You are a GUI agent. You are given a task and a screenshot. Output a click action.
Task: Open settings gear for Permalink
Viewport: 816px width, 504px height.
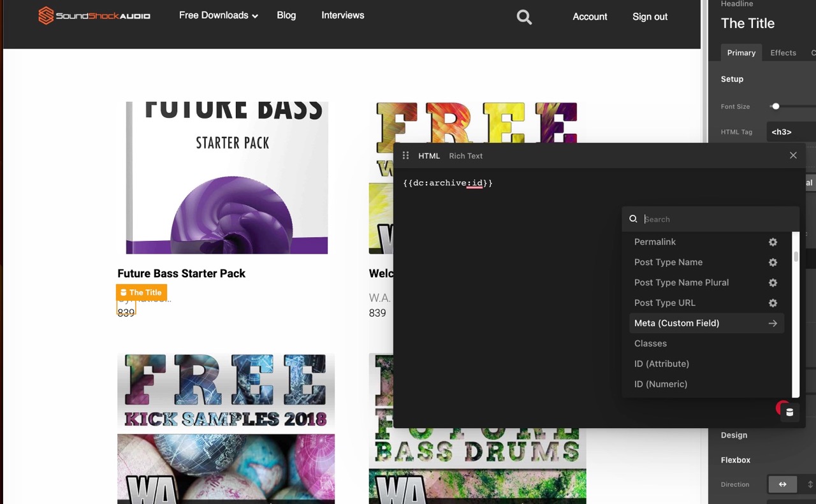click(x=773, y=242)
